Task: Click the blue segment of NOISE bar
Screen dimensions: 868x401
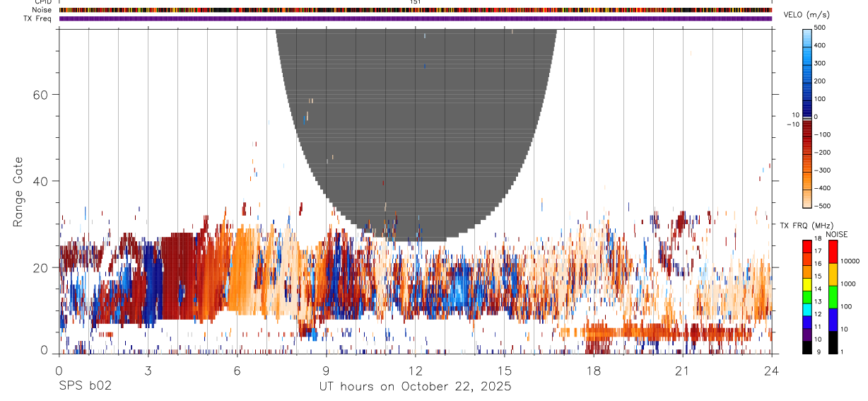Action: tap(833, 320)
